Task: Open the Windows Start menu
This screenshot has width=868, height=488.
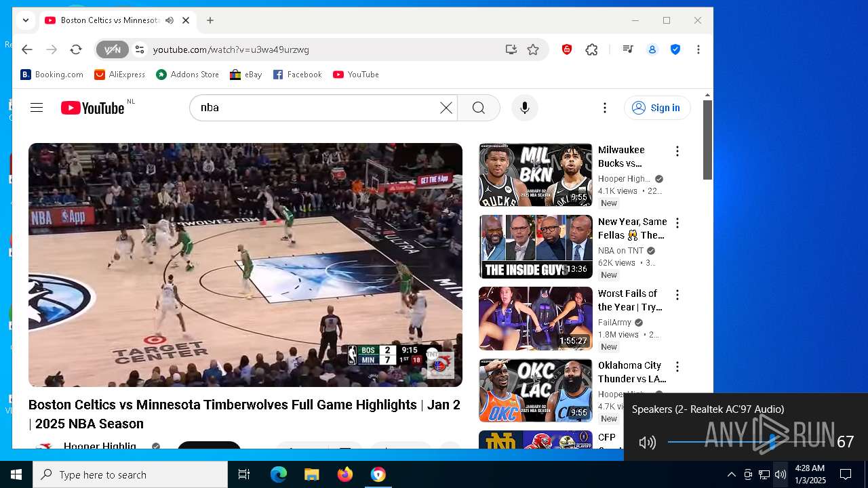Action: click(x=16, y=474)
